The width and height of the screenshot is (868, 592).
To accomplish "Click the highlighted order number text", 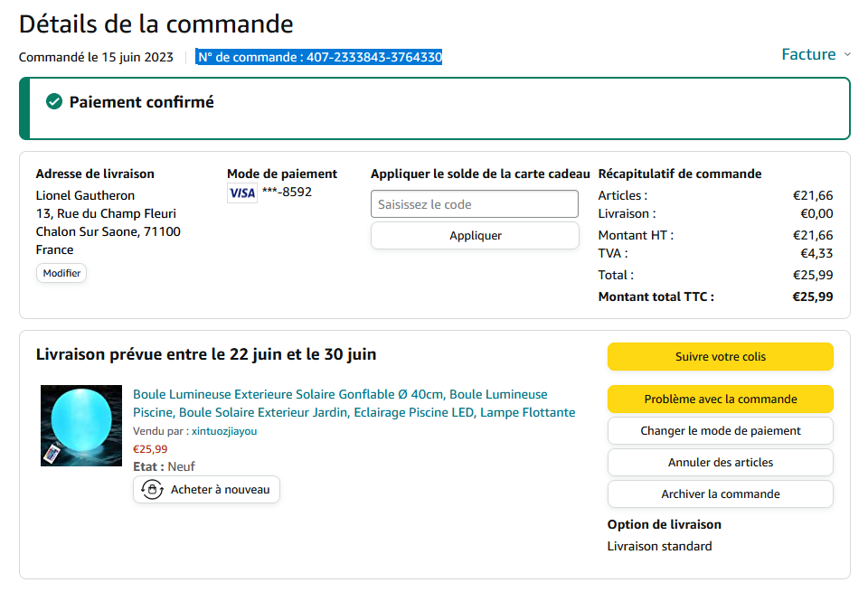I will [319, 58].
